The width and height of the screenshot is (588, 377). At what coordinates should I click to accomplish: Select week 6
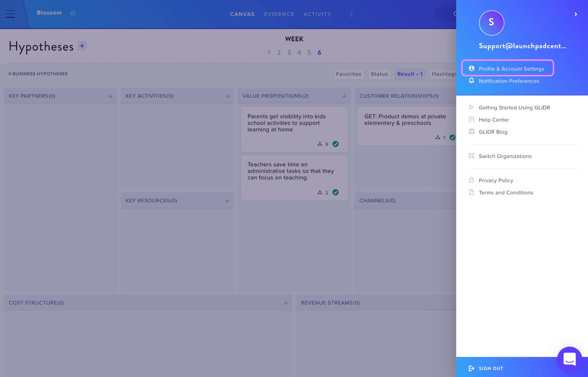tap(319, 53)
